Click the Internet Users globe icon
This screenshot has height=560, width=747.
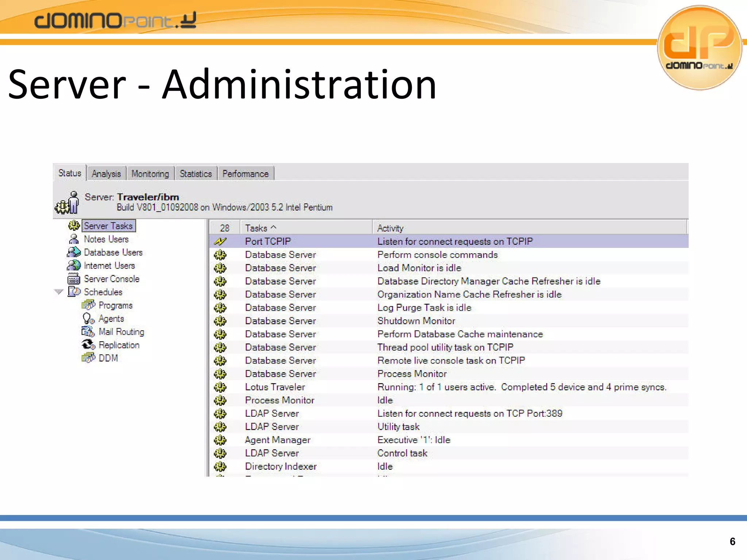74,265
